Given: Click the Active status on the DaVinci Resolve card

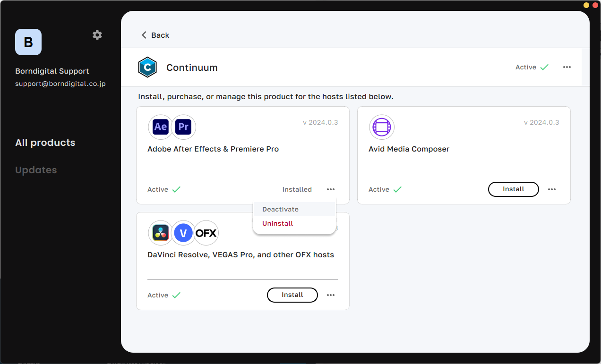Looking at the screenshot, I should pyautogui.click(x=164, y=295).
